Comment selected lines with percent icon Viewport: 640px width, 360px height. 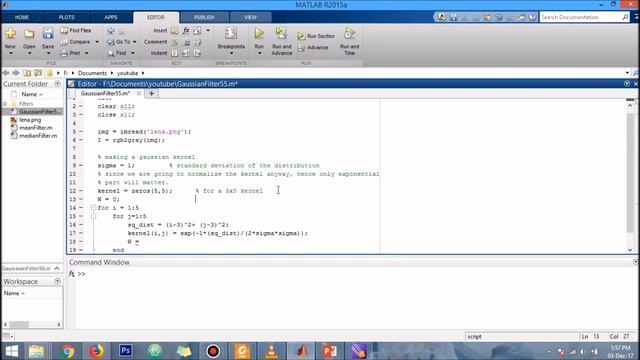(175, 42)
